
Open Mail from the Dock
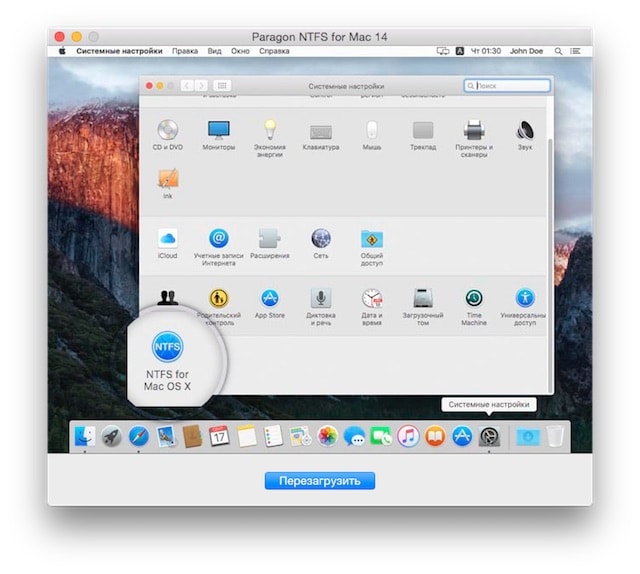click(x=165, y=436)
